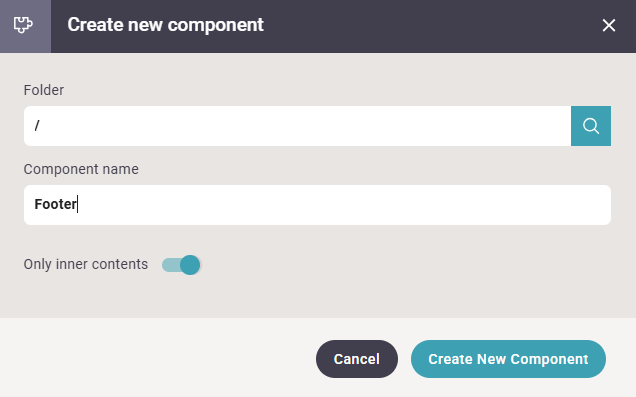Click the toggle's round teal knob

pyautogui.click(x=190, y=265)
